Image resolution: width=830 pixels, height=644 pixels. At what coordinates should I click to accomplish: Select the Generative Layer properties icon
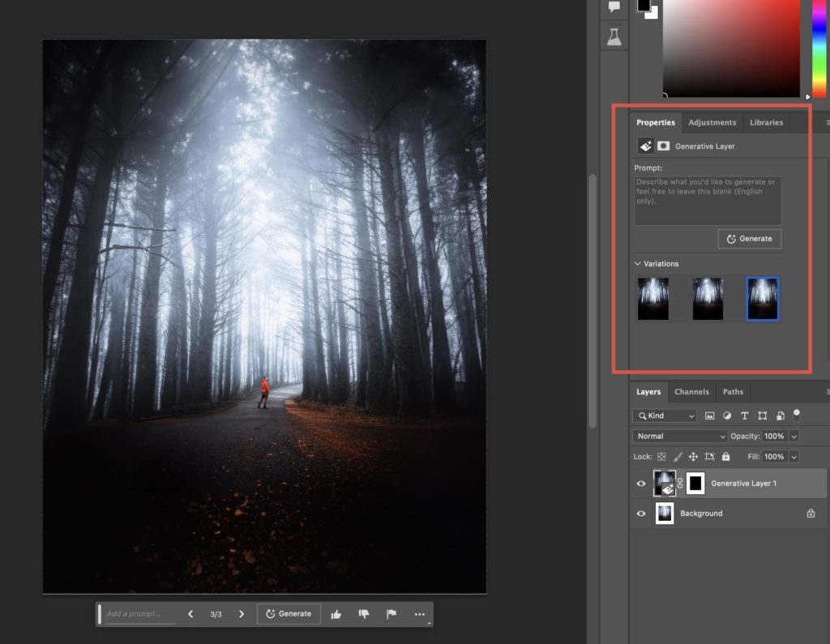pyautogui.click(x=646, y=146)
